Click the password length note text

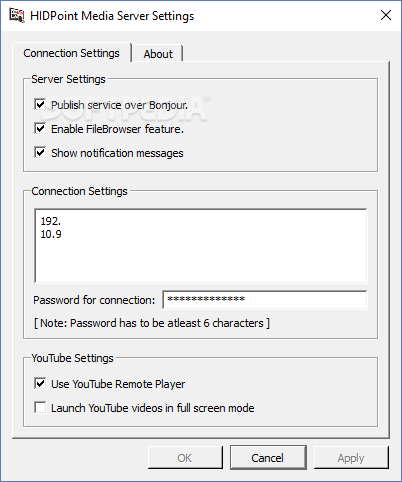coord(152,323)
